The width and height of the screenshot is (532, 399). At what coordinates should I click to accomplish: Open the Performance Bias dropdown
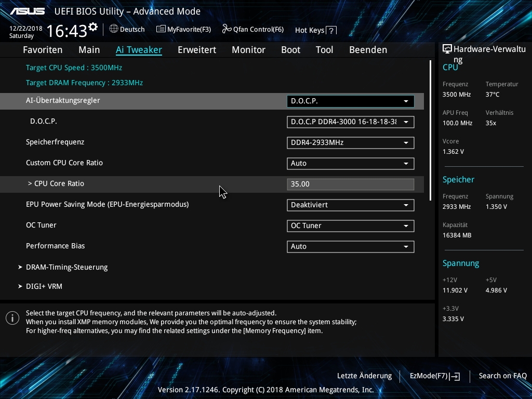coord(351,246)
